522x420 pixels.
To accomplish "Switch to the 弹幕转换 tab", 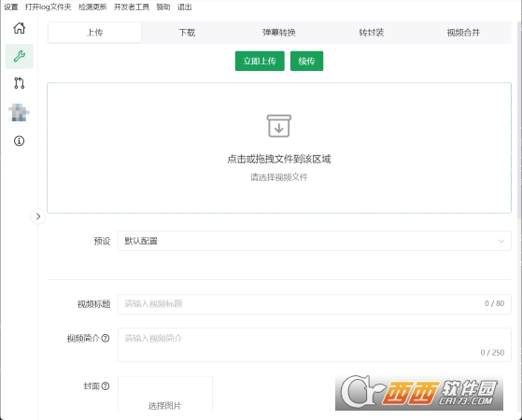I will click(279, 33).
